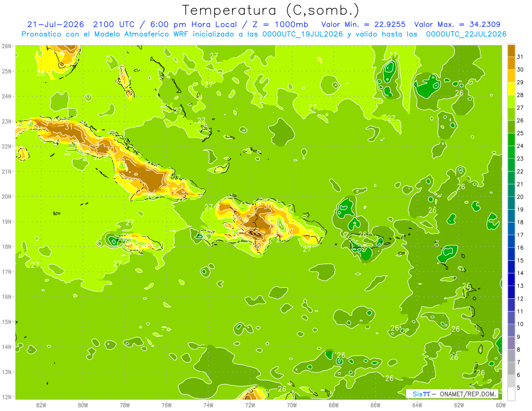Click the 72W longitude axis label
Screen dimensions: 532x411
[250, 405]
